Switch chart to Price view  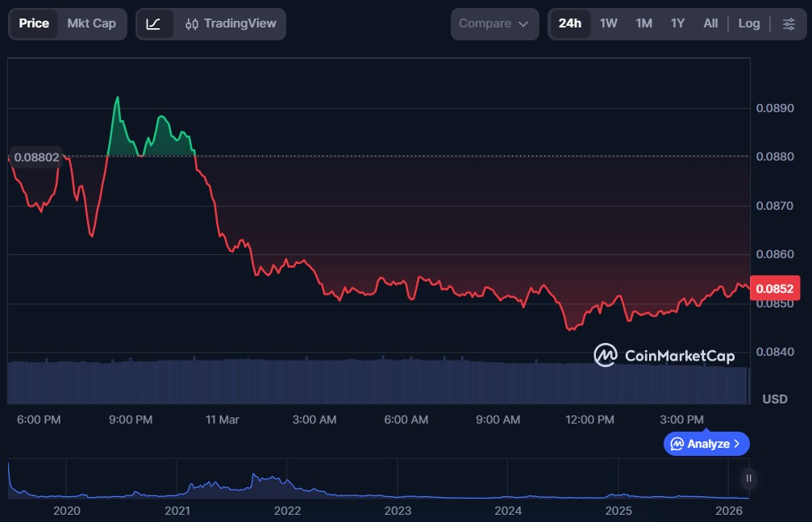coord(34,23)
